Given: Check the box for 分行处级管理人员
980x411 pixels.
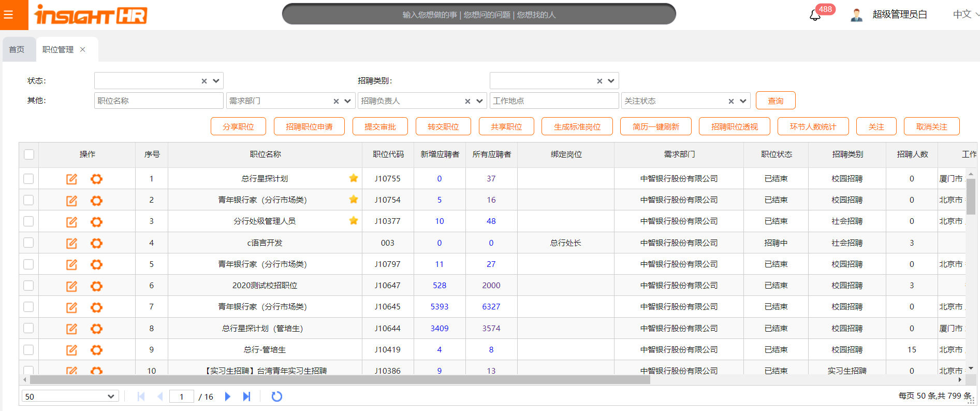Looking at the screenshot, I should coord(28,221).
